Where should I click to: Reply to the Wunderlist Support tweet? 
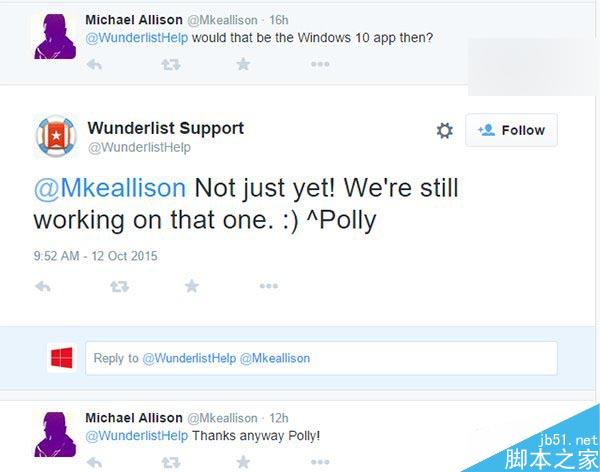click(x=43, y=286)
